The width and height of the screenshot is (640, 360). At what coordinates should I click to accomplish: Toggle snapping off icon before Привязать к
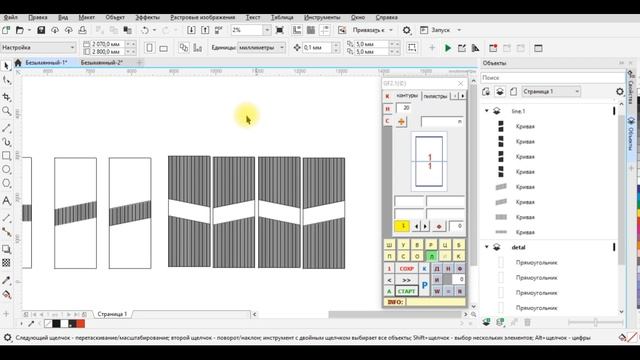[x=342, y=30]
